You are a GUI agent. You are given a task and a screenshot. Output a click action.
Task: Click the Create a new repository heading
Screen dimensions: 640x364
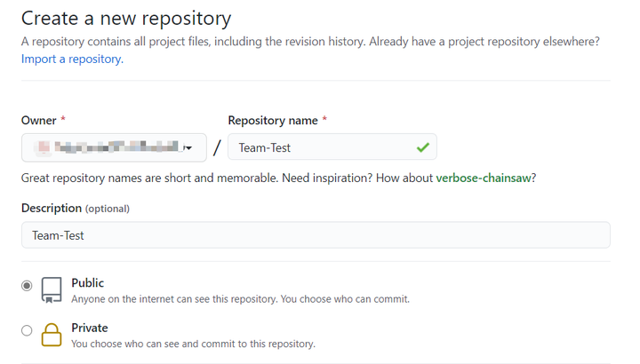[126, 19]
